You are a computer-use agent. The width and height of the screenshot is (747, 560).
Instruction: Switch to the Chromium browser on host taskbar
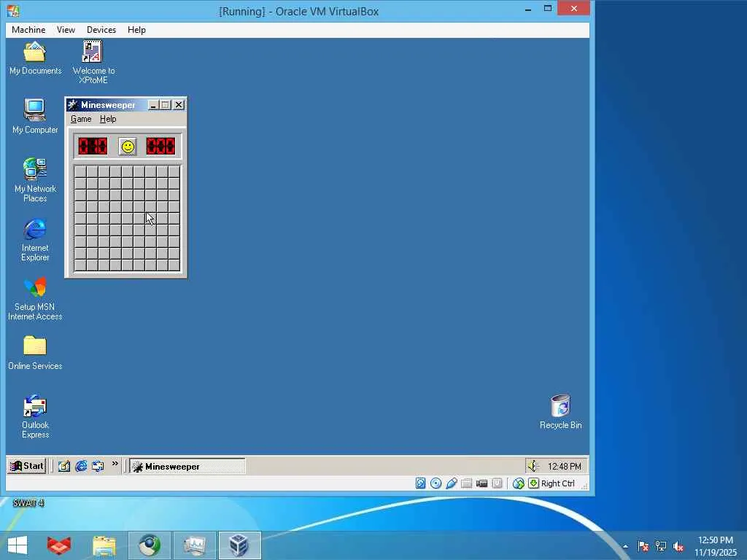point(149,545)
